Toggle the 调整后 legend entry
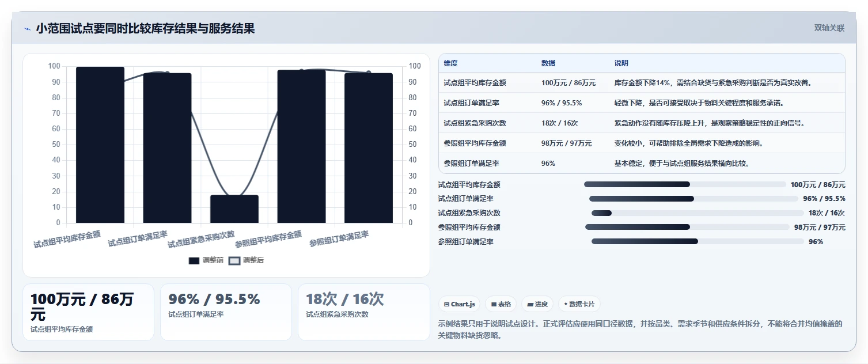The image size is (868, 364). coord(247,260)
